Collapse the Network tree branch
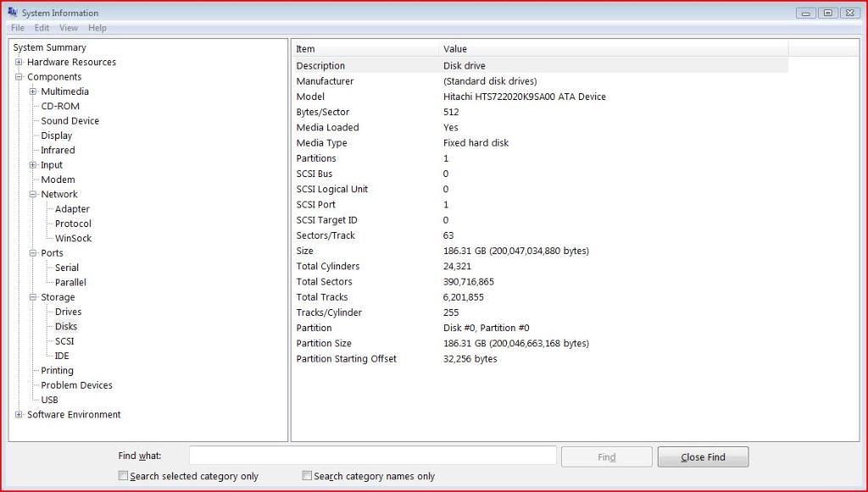Screen dimensions: 868x492 (32, 194)
